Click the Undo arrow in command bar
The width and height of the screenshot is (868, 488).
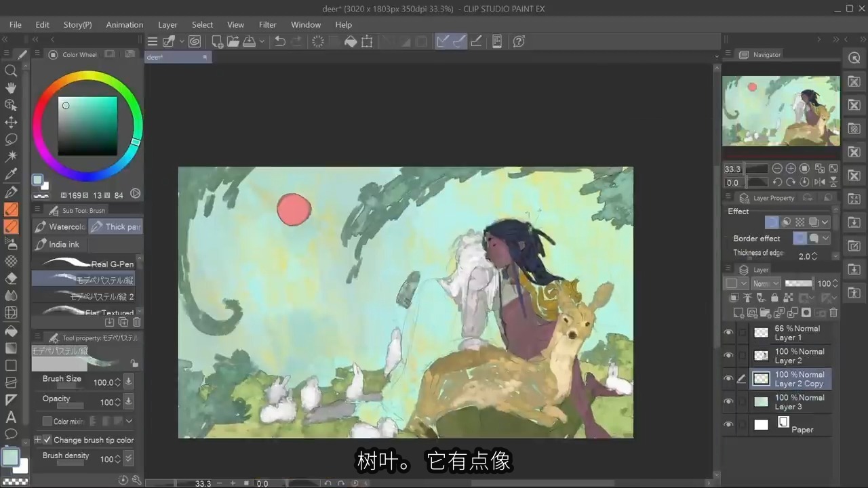[x=279, y=41]
